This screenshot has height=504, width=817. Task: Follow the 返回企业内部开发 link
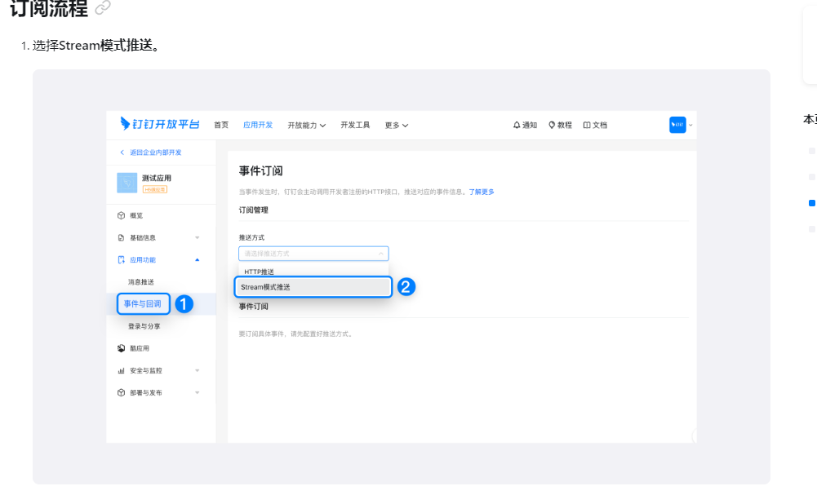click(156, 153)
